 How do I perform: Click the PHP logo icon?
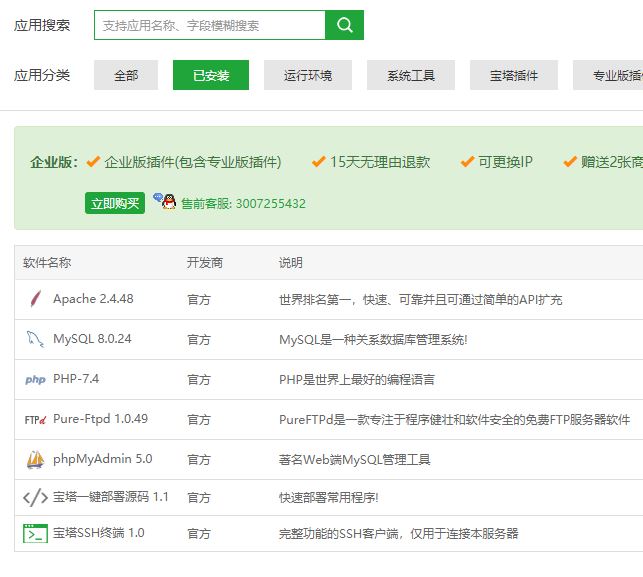[x=35, y=379]
